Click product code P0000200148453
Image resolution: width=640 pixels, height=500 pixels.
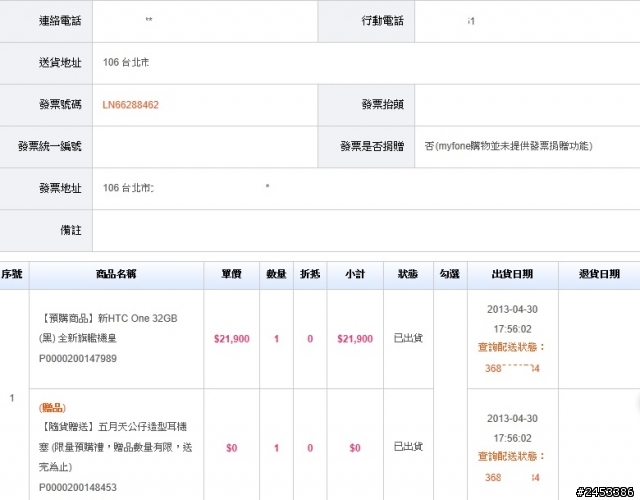[79, 487]
